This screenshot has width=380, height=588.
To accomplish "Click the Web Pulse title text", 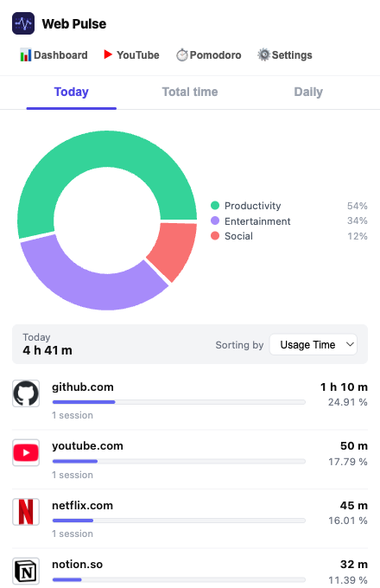I will coord(74,24).
